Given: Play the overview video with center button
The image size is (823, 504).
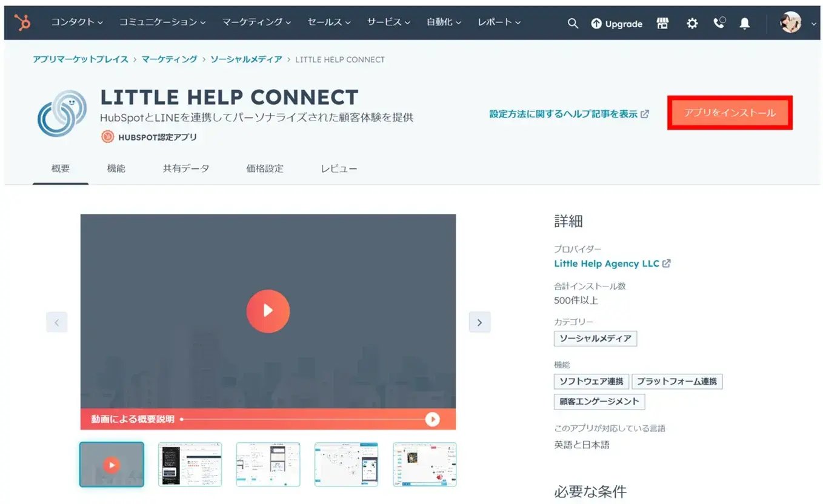Looking at the screenshot, I should 268,311.
